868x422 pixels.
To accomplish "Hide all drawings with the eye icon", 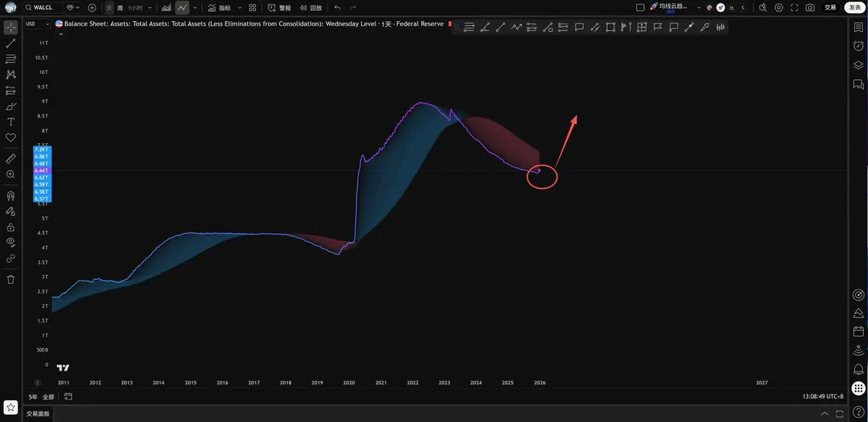I will tap(11, 242).
